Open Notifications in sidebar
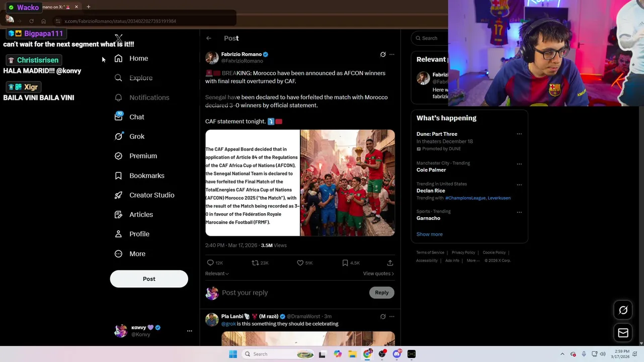 tap(142, 98)
